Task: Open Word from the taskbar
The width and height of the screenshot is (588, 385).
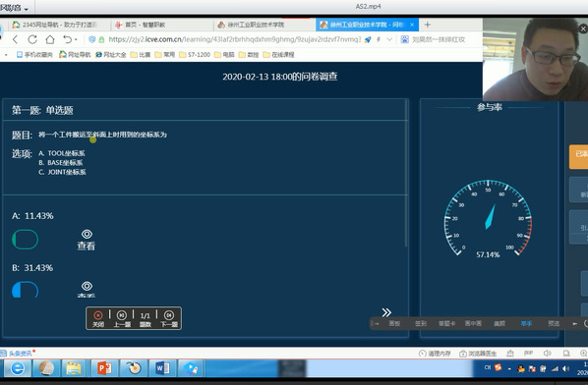Action: point(162,368)
